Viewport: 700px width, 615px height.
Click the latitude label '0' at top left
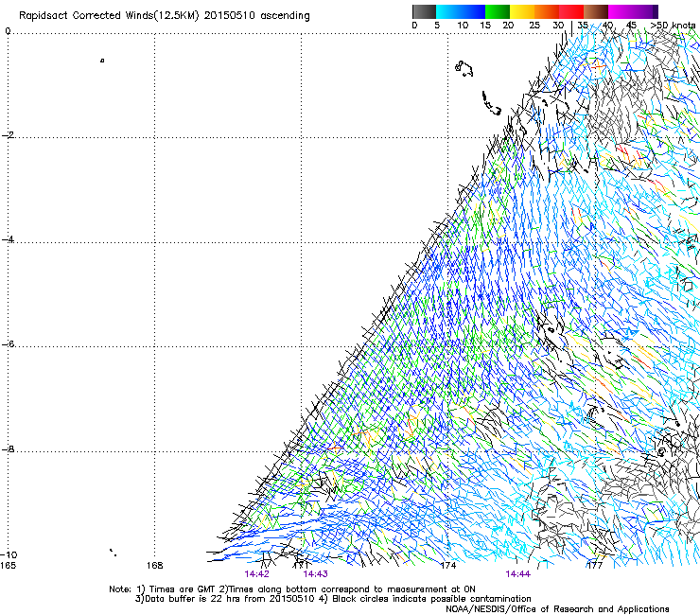click(x=8, y=31)
